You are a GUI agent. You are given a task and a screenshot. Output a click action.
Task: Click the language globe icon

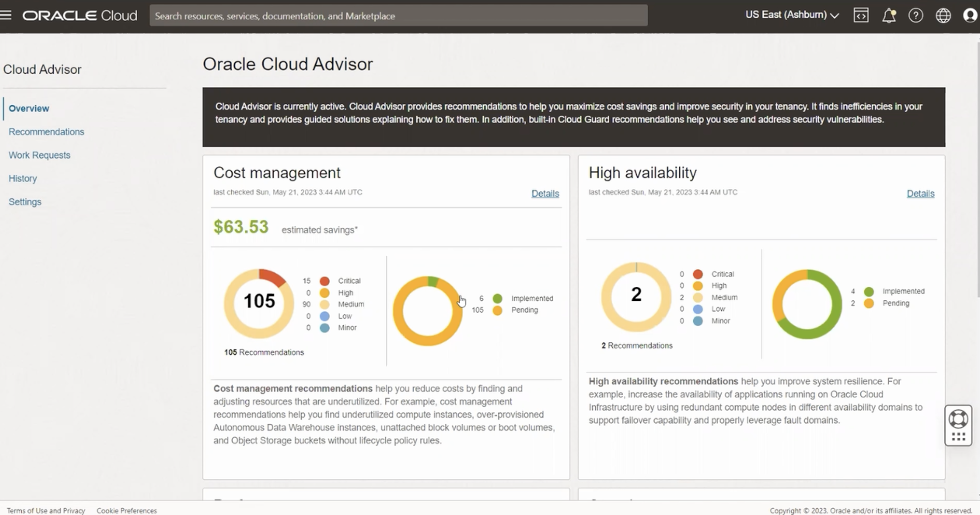(x=943, y=15)
